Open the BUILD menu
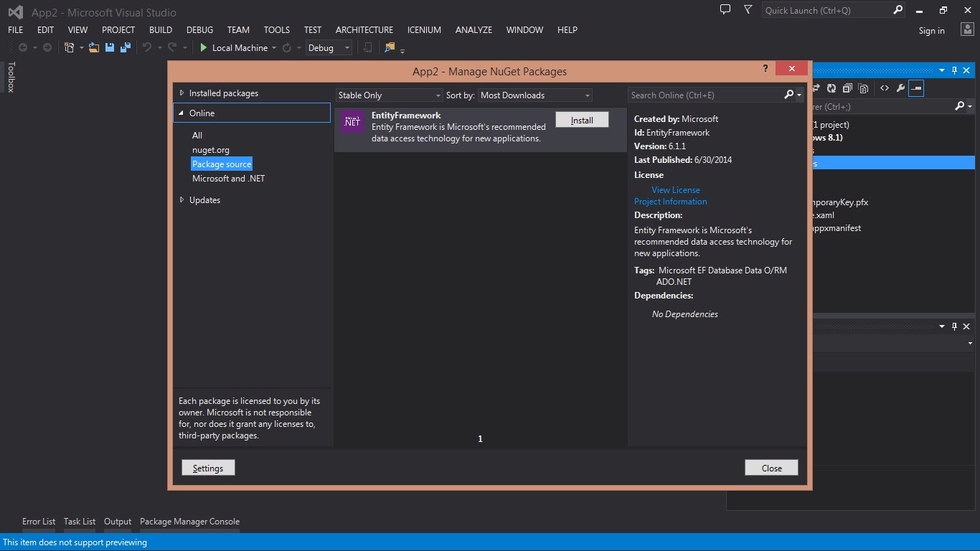The height and width of the screenshot is (551, 980). coord(161,30)
